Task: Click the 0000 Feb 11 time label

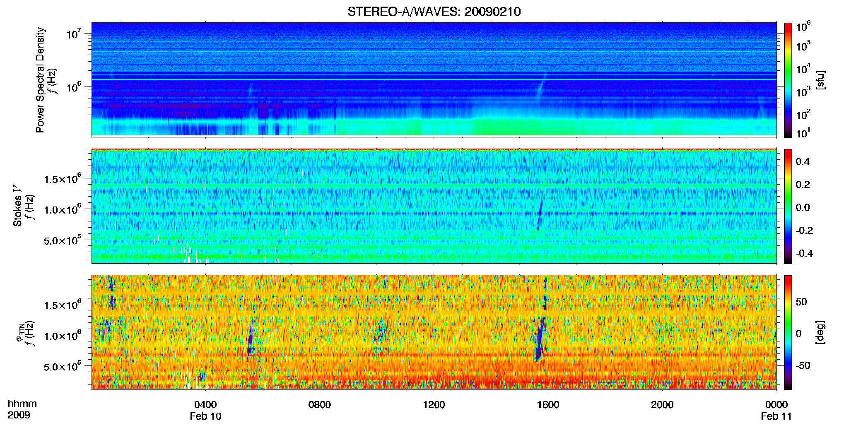Action: coord(776,410)
